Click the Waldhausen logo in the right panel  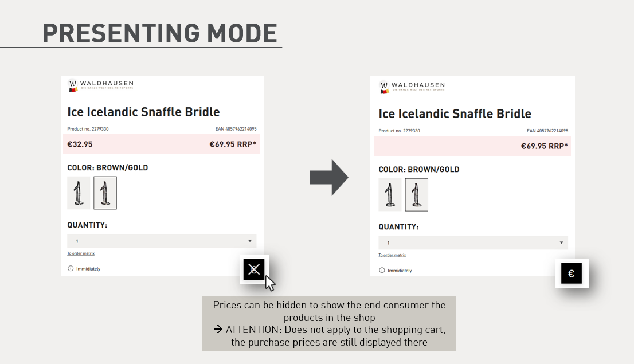(x=411, y=87)
